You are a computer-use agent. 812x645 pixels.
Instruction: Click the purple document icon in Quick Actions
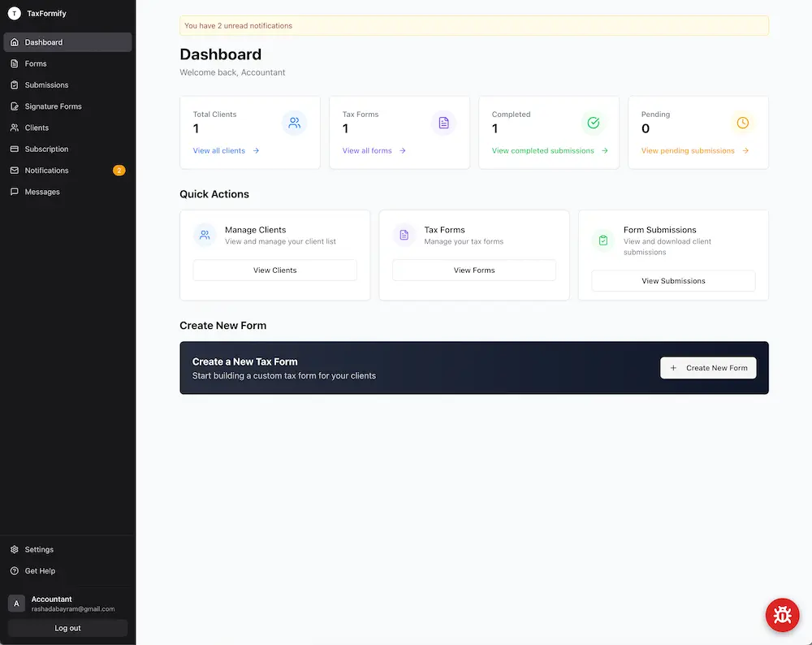coord(404,236)
